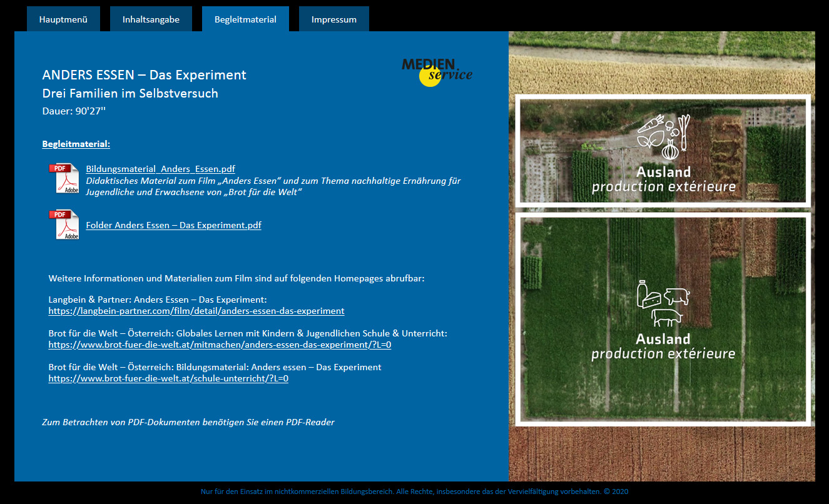Open the Hauptmenü tab
The image size is (829, 504).
63,19
